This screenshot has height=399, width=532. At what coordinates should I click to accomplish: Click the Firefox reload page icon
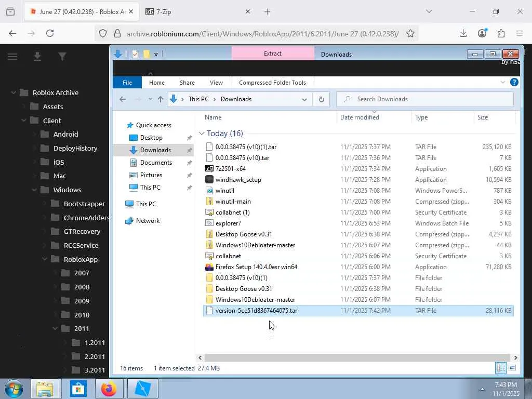pos(50,33)
